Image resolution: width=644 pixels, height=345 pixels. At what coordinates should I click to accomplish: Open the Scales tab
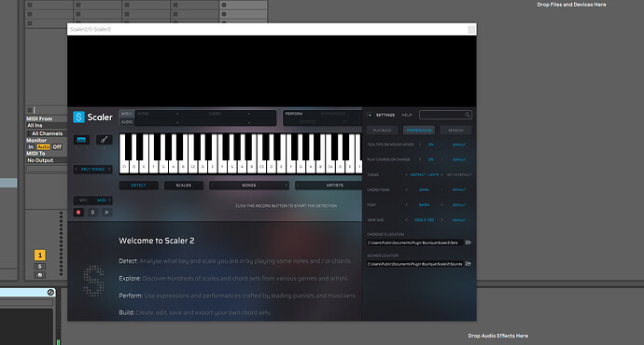pyautogui.click(x=183, y=186)
